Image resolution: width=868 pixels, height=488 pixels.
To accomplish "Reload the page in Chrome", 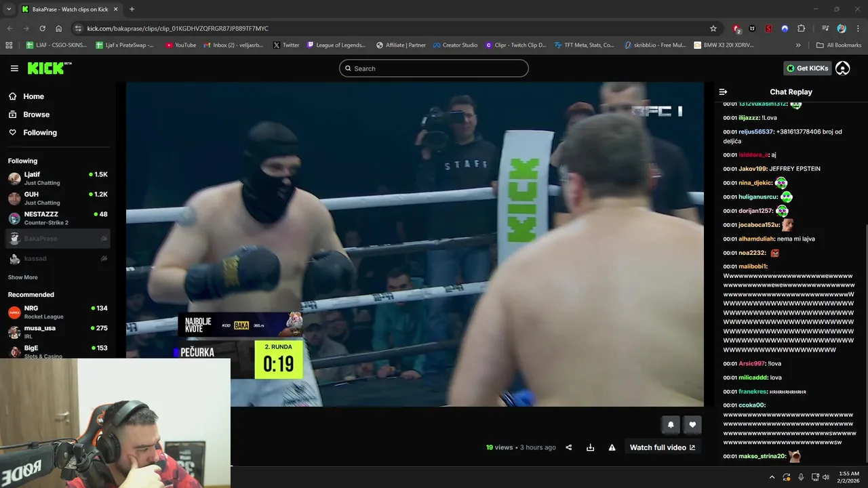I will coord(42,28).
